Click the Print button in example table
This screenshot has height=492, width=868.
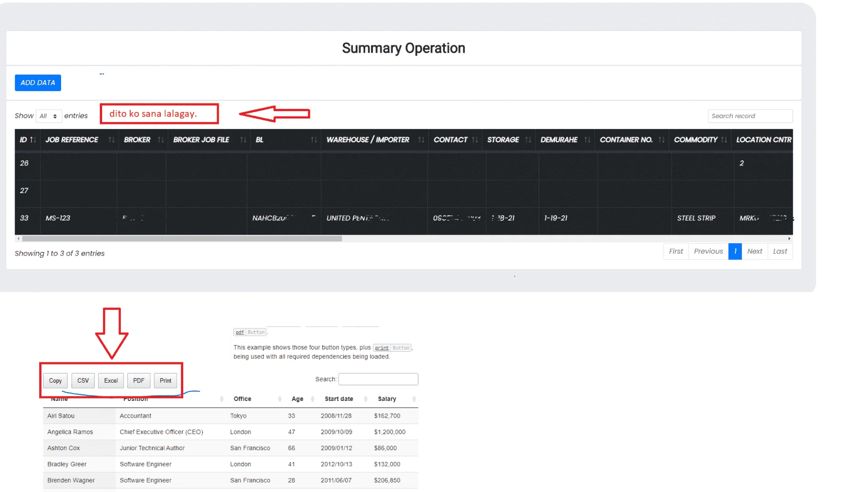[x=165, y=381]
